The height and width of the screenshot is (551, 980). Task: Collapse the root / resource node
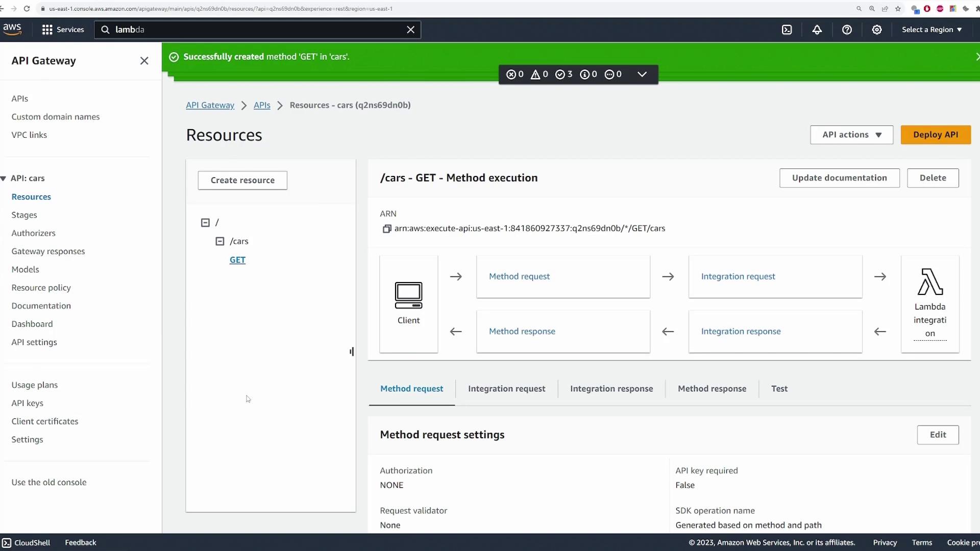(205, 222)
